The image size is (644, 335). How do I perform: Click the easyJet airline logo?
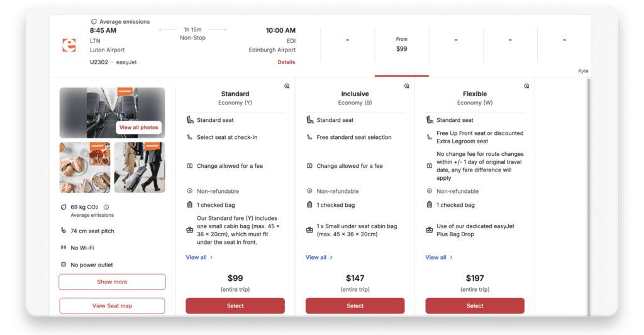[x=69, y=45]
